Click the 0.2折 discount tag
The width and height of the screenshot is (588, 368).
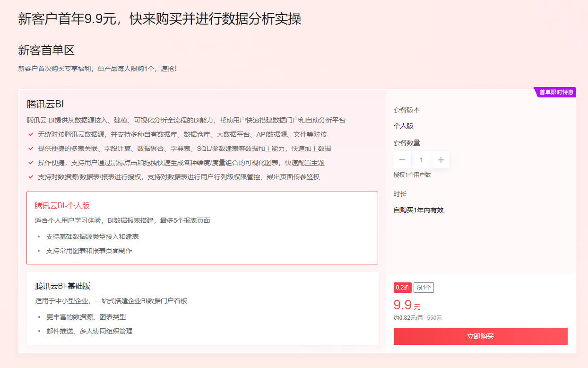pos(403,288)
